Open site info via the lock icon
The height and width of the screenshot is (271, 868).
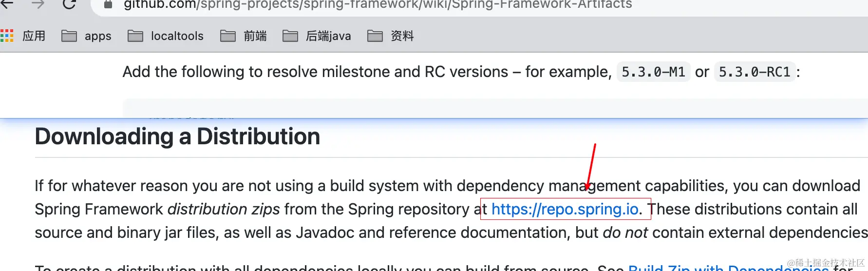(x=108, y=4)
